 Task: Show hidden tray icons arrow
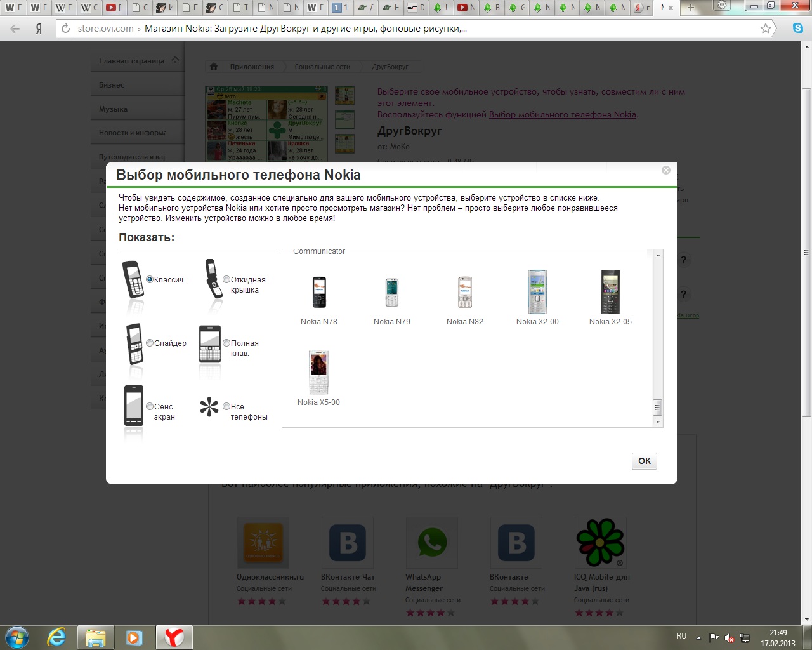pyautogui.click(x=699, y=637)
